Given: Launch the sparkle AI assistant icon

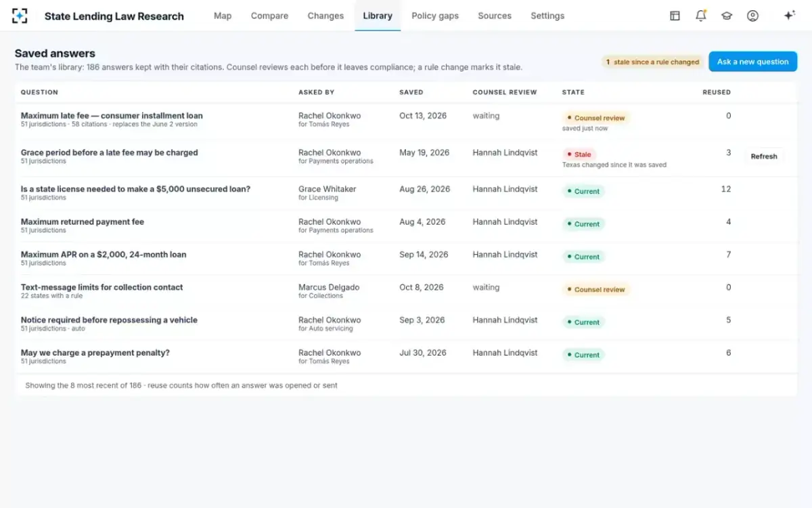Looking at the screenshot, I should click(789, 16).
